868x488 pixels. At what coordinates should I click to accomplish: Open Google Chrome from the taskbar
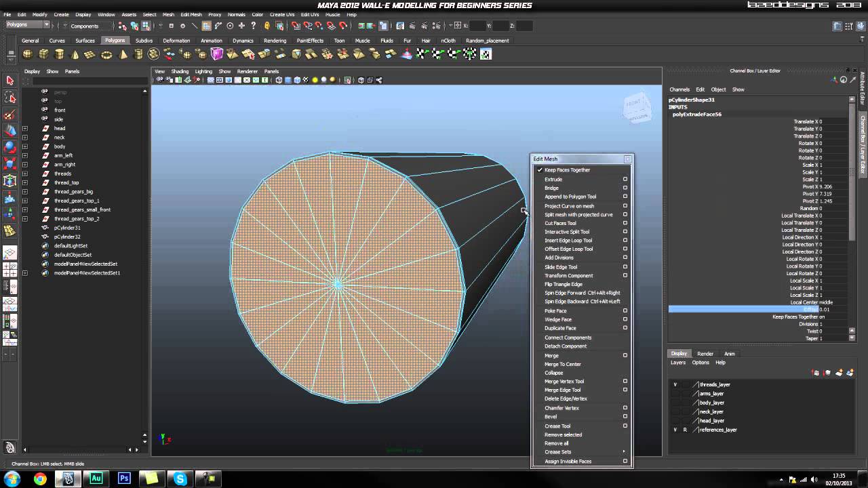[40, 479]
